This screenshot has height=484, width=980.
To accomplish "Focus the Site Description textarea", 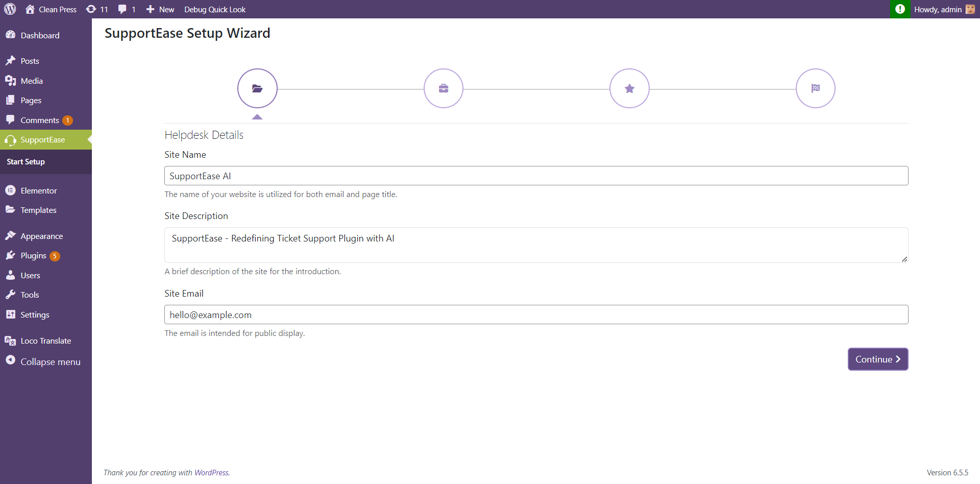I will point(536,245).
